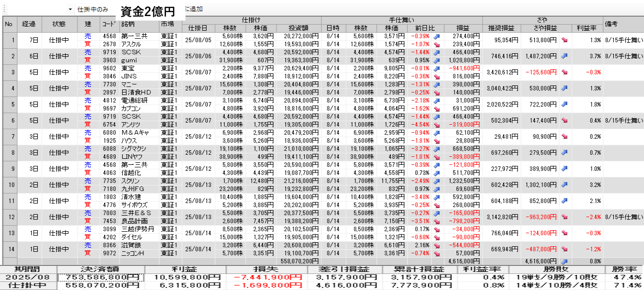Toggle the 仕掛中のみ filter
The width and height of the screenshot is (644, 290).
point(93,10)
